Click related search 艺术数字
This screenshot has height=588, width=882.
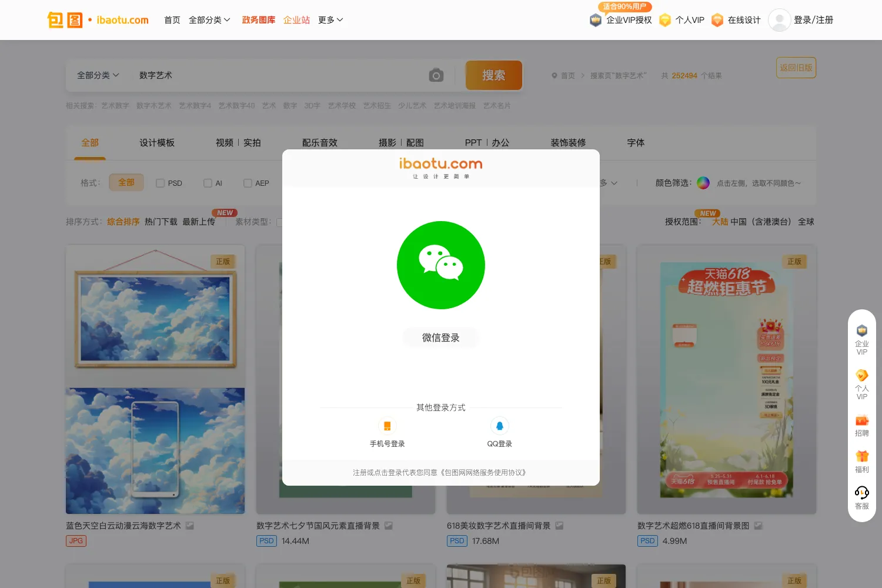(x=115, y=106)
